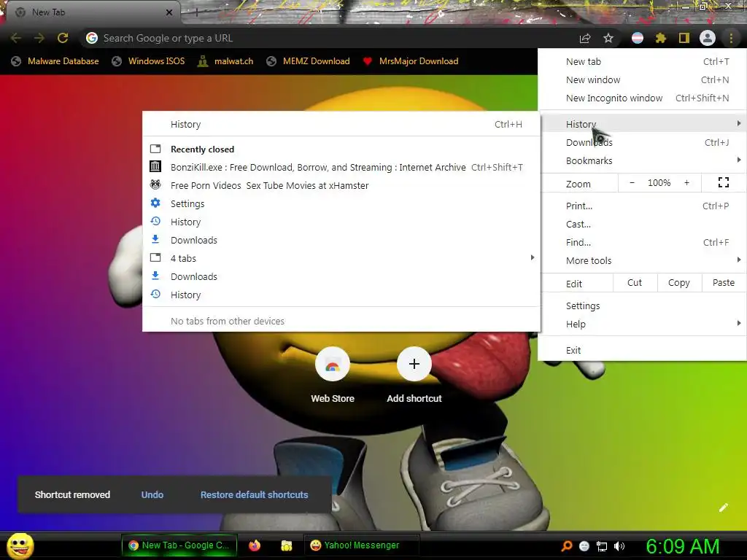This screenshot has height=560, width=747.
Task: Open the yellow folder icon in the taskbar
Action: pyautogui.click(x=286, y=545)
